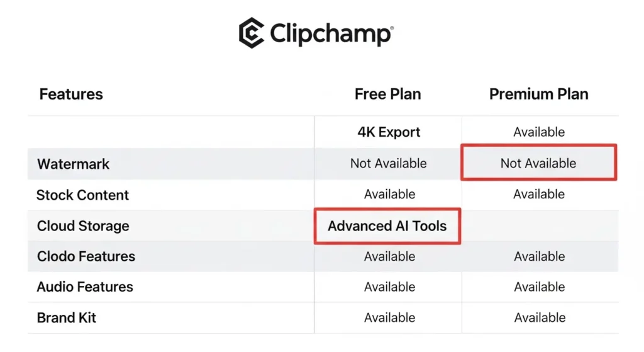Click Premium Plan Available for Brand Kit
The height and width of the screenshot is (352, 644).
[x=540, y=318]
